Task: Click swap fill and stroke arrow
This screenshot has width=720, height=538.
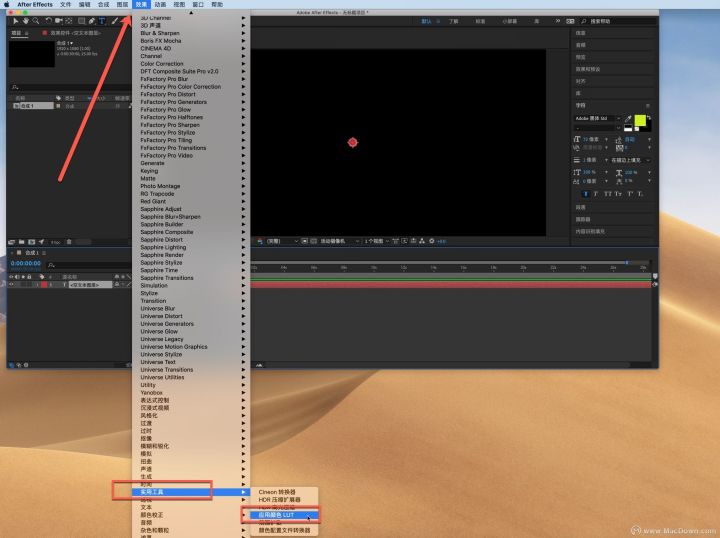Action: tap(649, 118)
